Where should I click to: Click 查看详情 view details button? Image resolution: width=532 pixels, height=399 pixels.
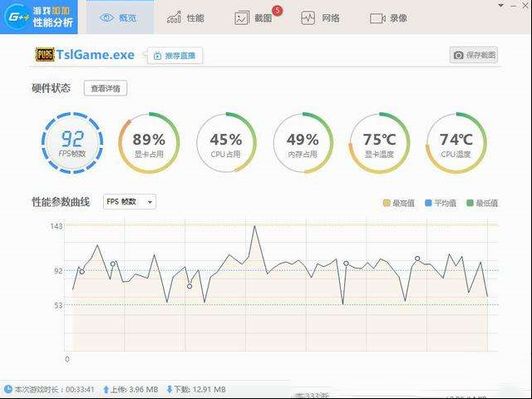click(106, 88)
